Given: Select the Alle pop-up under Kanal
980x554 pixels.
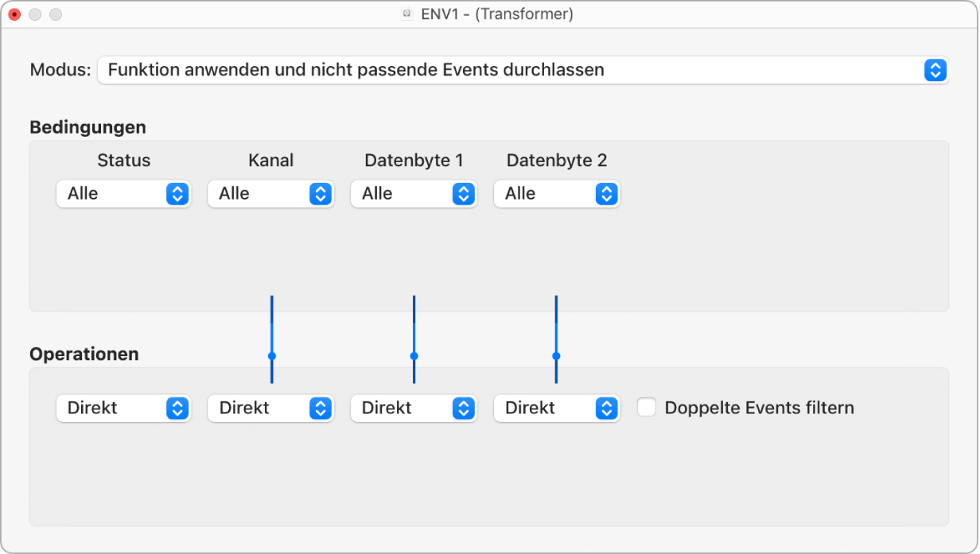Looking at the screenshot, I should click(x=270, y=193).
